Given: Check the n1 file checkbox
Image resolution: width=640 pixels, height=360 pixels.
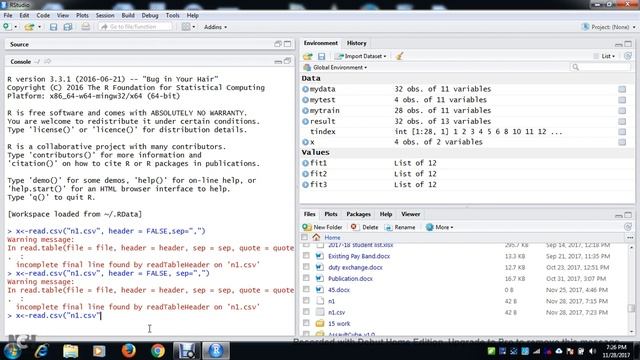Looking at the screenshot, I should [x=306, y=300].
